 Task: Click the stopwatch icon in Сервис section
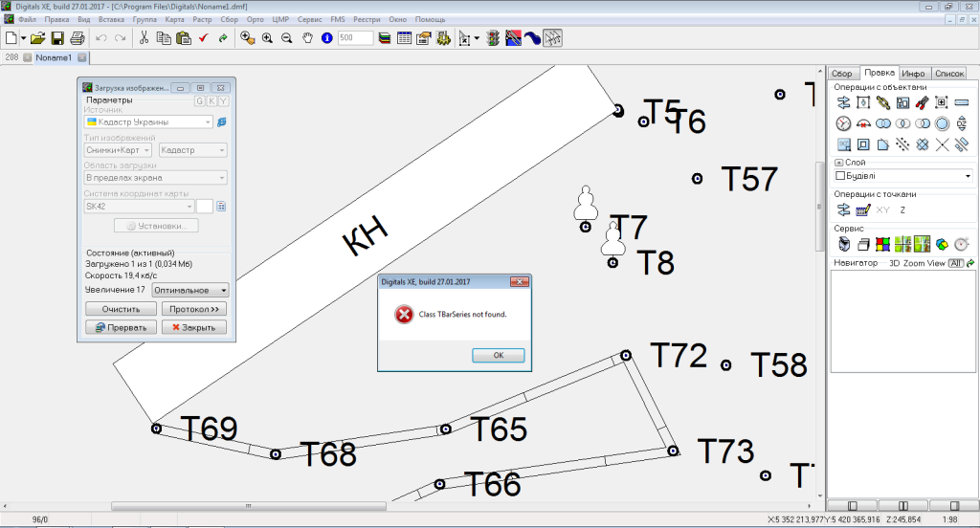(x=962, y=244)
